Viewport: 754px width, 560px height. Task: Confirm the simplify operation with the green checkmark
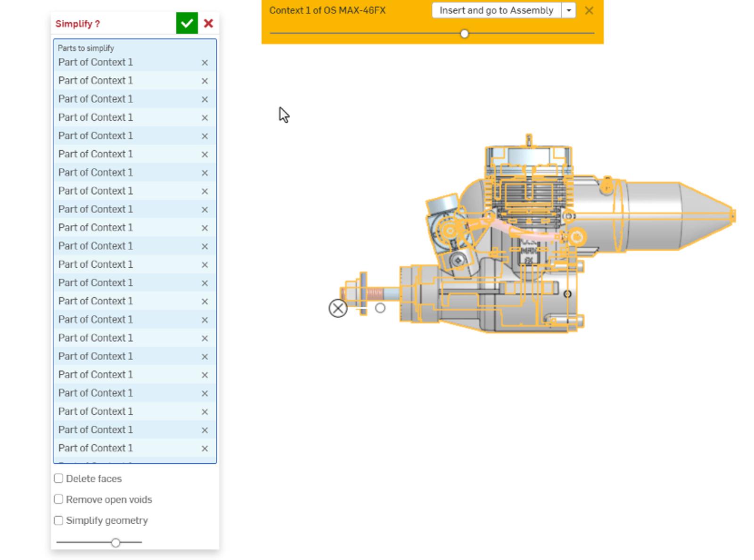186,23
